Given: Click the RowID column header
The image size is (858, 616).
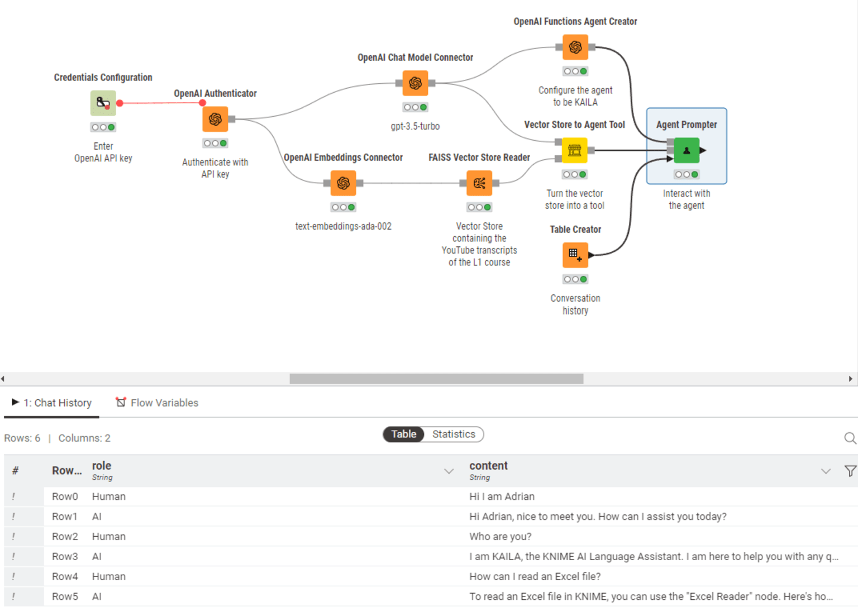Looking at the screenshot, I should tap(67, 470).
